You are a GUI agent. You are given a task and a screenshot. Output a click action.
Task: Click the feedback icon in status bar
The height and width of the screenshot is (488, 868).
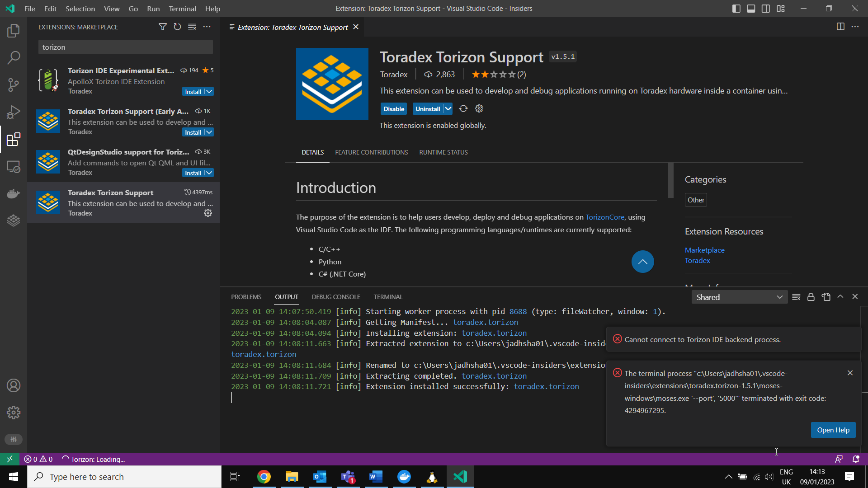tap(839, 459)
